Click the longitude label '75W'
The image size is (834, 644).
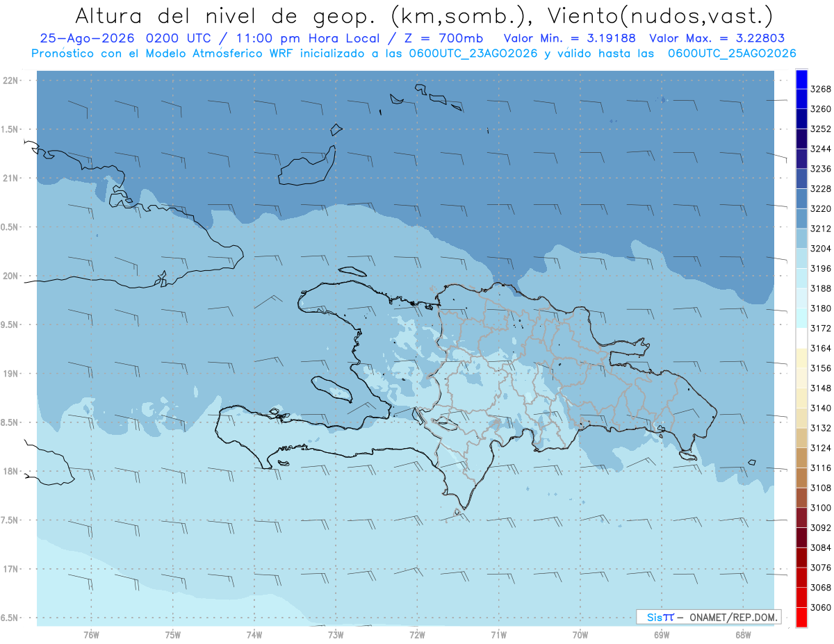[173, 634]
